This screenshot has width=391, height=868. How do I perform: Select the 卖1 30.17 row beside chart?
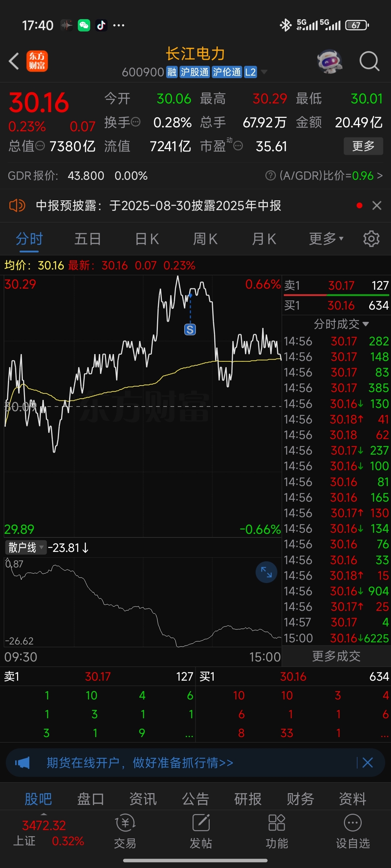tap(336, 286)
